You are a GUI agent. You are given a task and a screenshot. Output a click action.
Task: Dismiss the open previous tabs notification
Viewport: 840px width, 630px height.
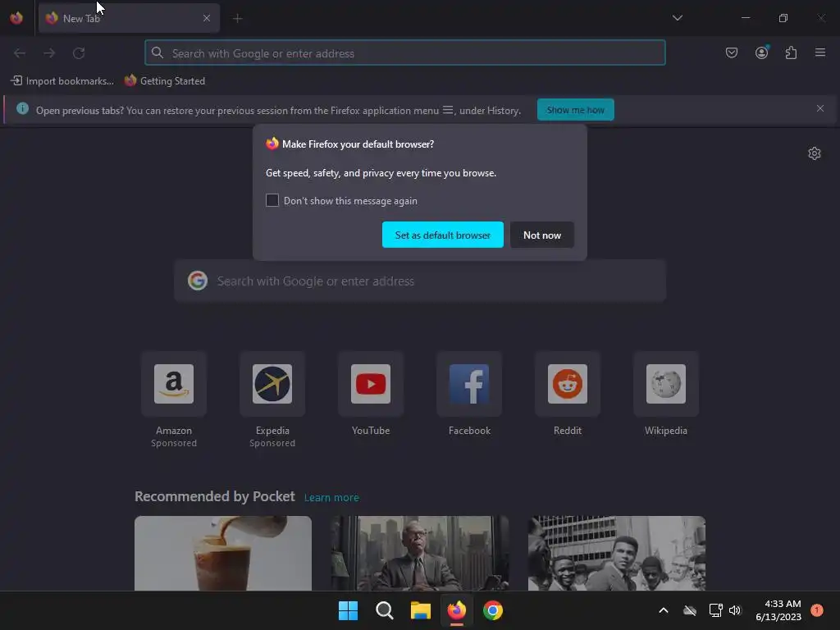pos(819,108)
